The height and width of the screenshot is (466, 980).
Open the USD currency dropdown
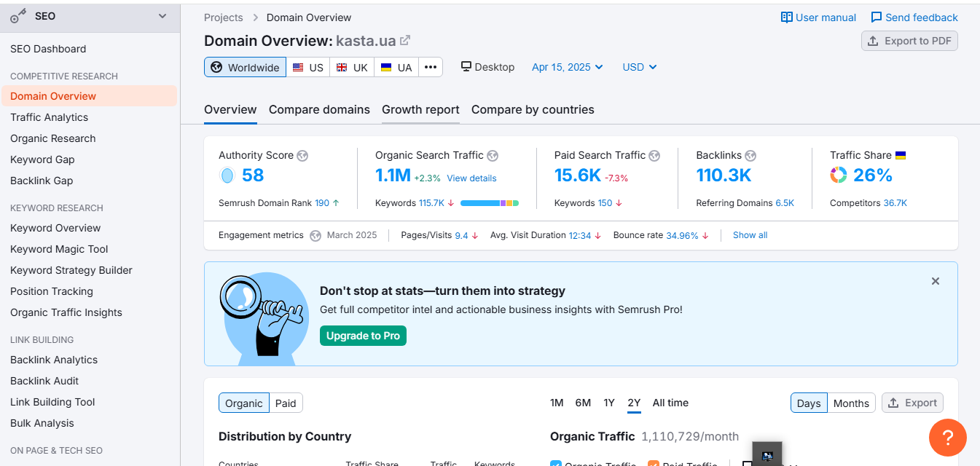640,67
